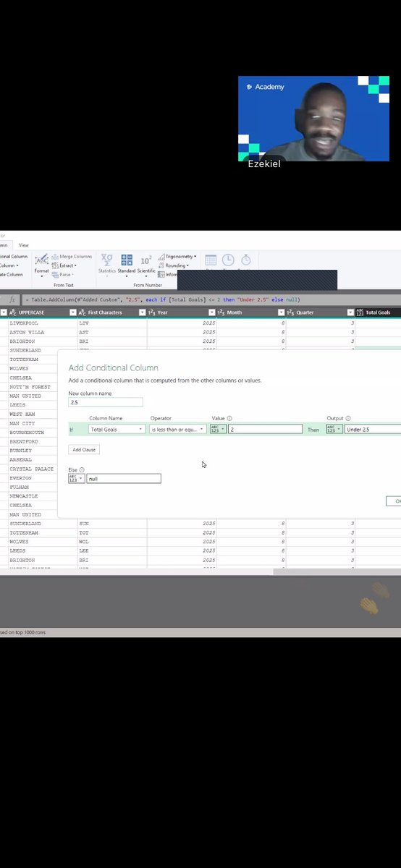Click the Year column data type icon
Image resolution: width=401 pixels, height=868 pixels.
pyautogui.click(x=152, y=312)
